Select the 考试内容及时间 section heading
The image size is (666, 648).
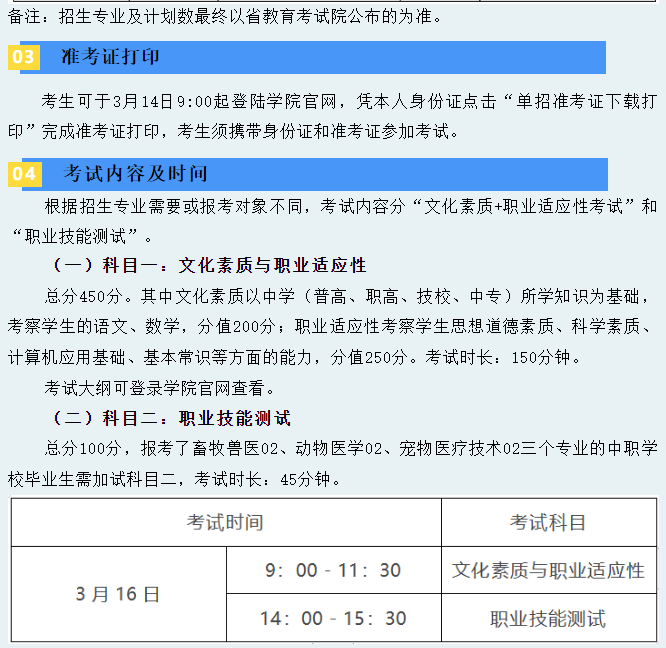click(135, 174)
